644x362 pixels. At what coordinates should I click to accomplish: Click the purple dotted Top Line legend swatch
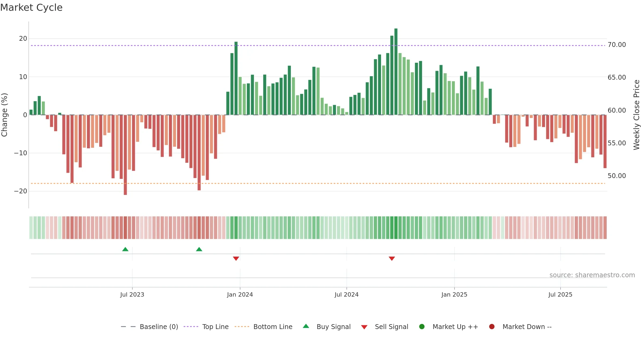pyautogui.click(x=191, y=327)
